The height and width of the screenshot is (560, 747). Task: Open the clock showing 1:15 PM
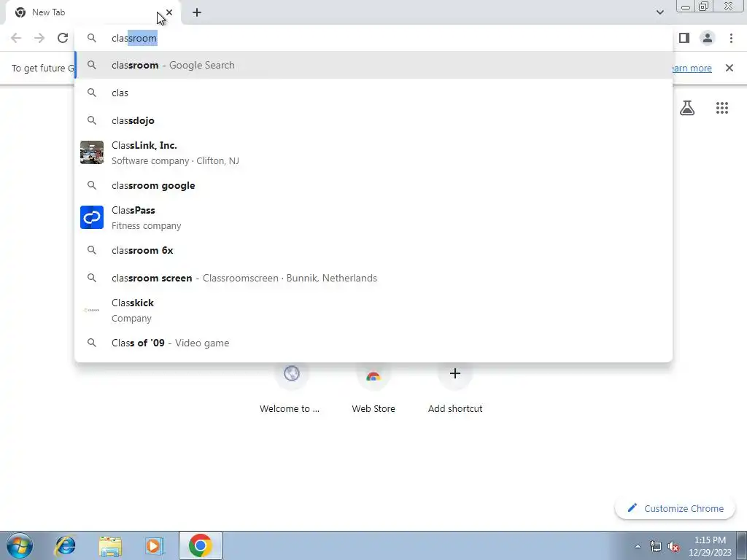(x=710, y=546)
